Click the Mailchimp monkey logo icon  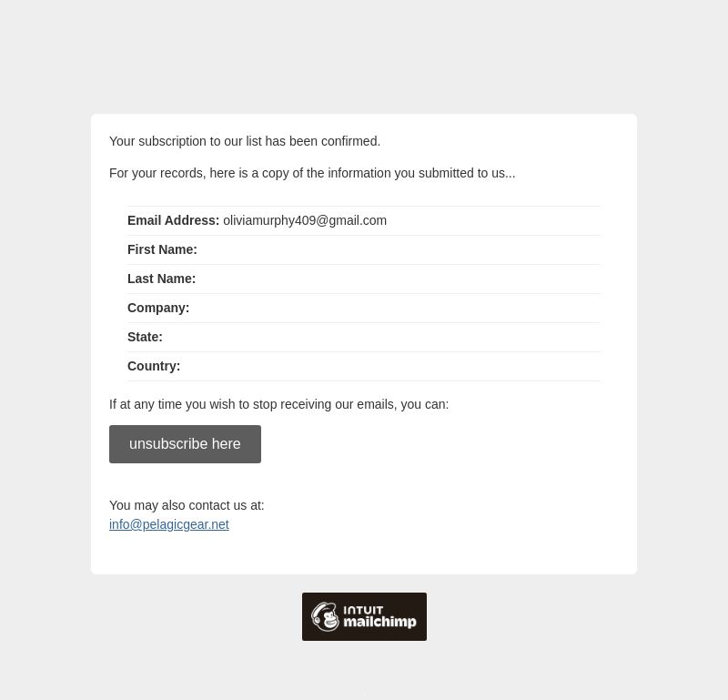[325, 616]
